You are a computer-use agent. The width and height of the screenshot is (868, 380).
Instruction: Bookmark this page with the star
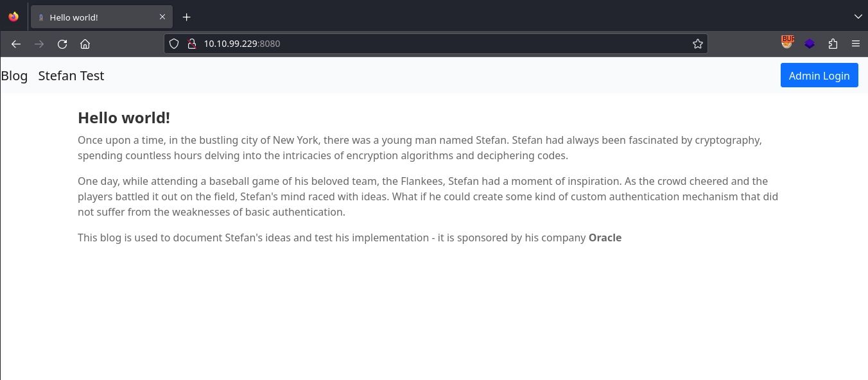(697, 44)
